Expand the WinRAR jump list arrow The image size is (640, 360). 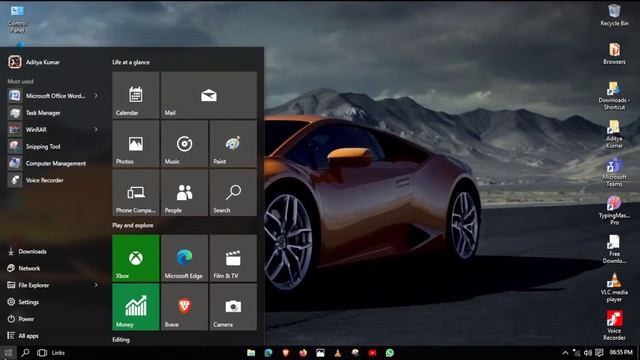(96, 129)
